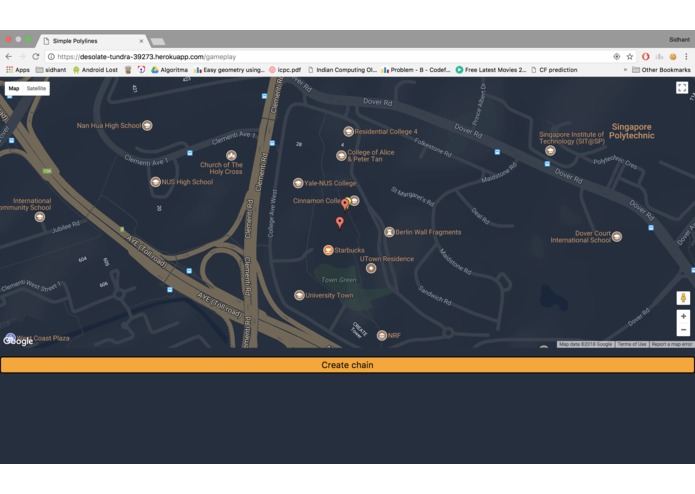The image size is (695, 494).
Task: Click the Church of The Holy Cross icon
Action: 231,155
